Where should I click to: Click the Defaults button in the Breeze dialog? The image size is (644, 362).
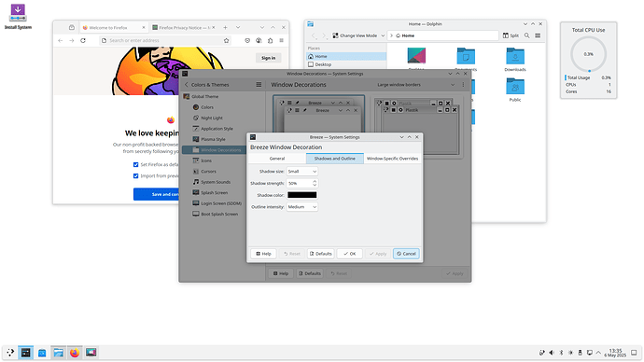(x=320, y=254)
